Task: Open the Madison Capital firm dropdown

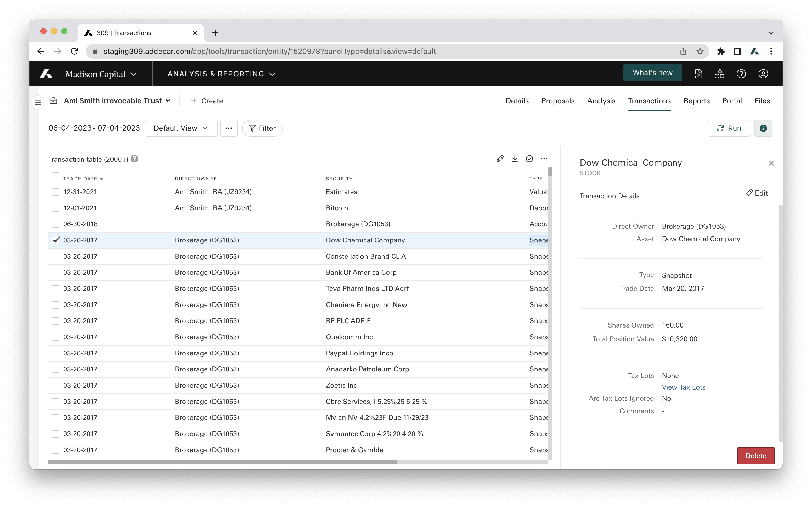Action: pos(101,74)
